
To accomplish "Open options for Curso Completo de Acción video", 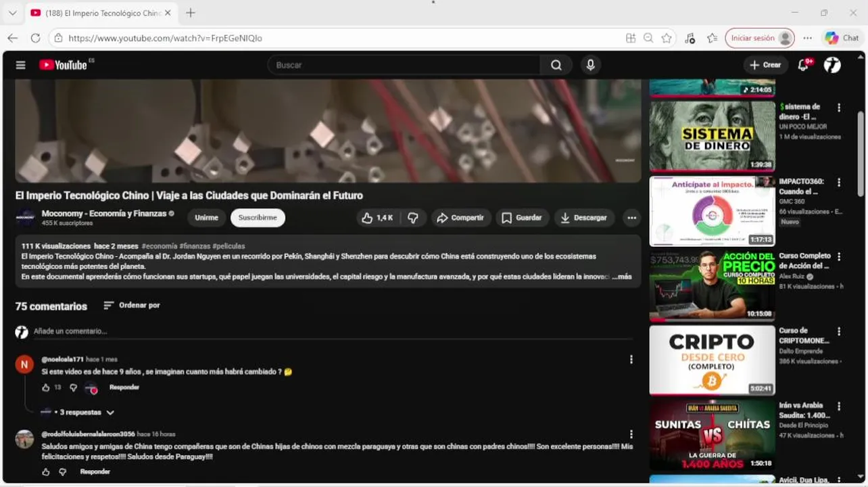I will [839, 257].
